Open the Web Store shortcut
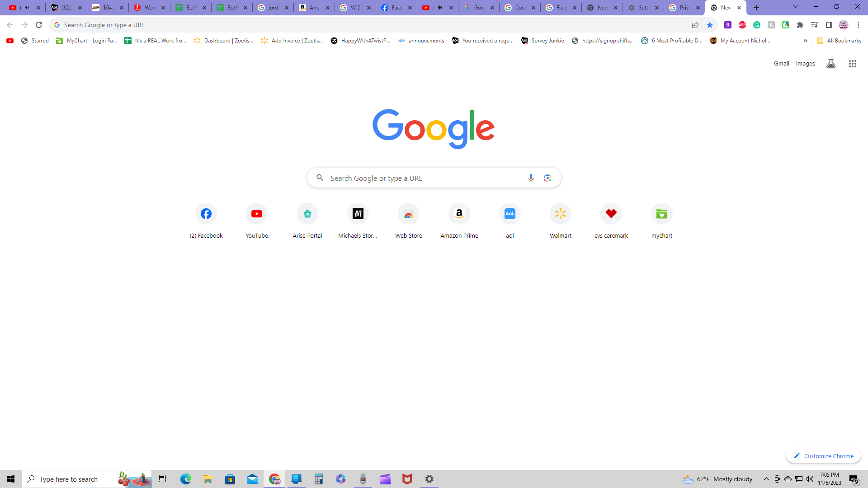868x488 pixels. (x=409, y=221)
